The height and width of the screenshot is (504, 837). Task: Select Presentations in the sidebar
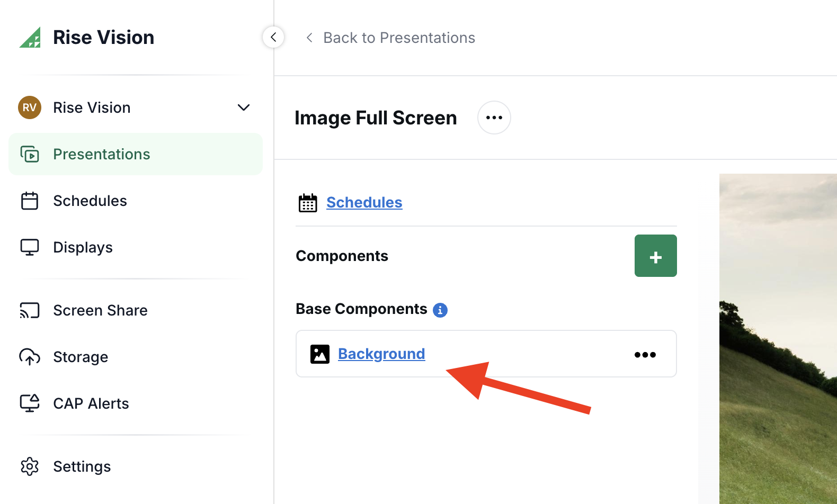[x=101, y=154]
